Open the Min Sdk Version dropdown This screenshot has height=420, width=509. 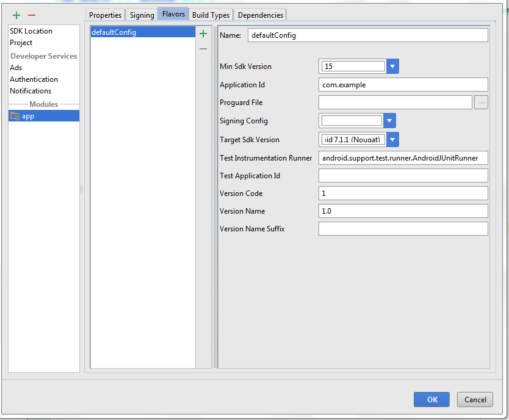392,67
